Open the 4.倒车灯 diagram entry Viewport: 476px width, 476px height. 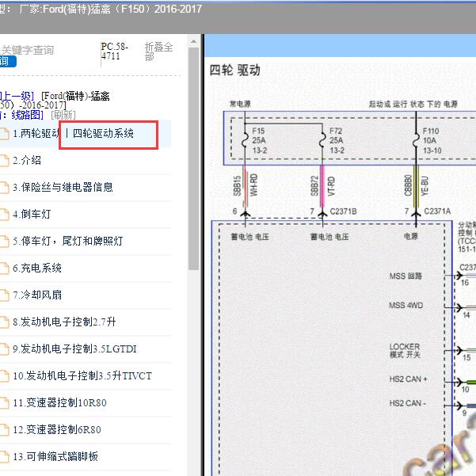32,215
